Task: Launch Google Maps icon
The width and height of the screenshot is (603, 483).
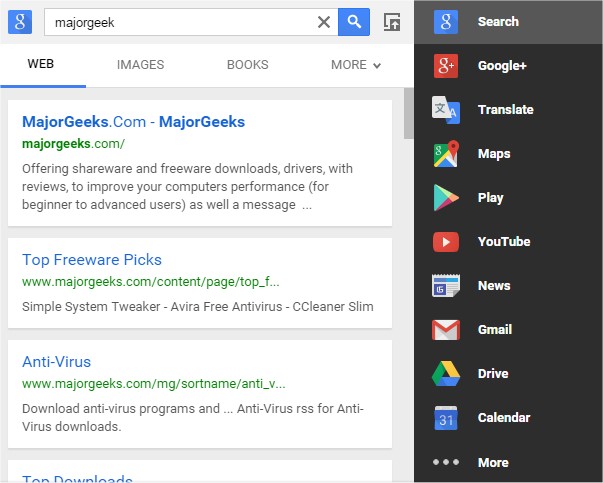Action: (x=446, y=154)
